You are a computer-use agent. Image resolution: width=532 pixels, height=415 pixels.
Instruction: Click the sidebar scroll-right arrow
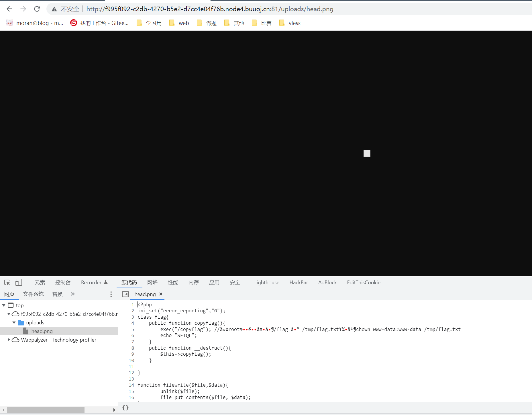114,410
